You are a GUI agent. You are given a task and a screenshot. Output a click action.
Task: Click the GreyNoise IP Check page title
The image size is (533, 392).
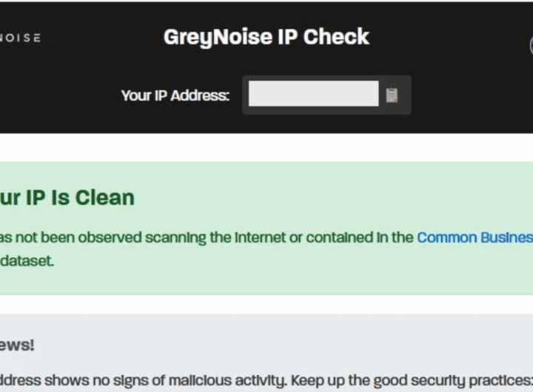266,37
